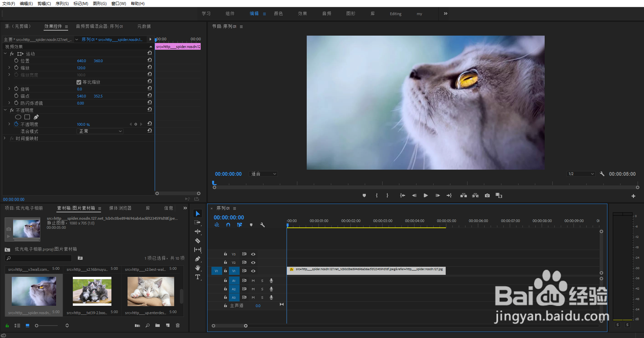Select the Track Select Forward tool
The width and height of the screenshot is (644, 338).
[198, 222]
